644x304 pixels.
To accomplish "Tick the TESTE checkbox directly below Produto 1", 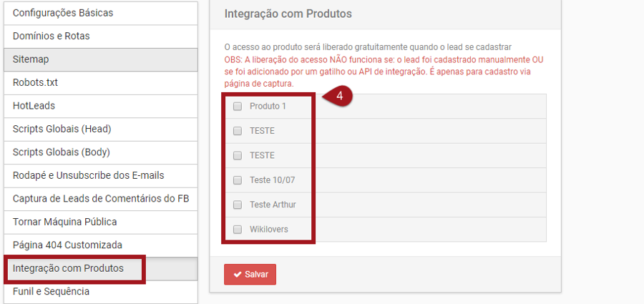I will click(238, 131).
